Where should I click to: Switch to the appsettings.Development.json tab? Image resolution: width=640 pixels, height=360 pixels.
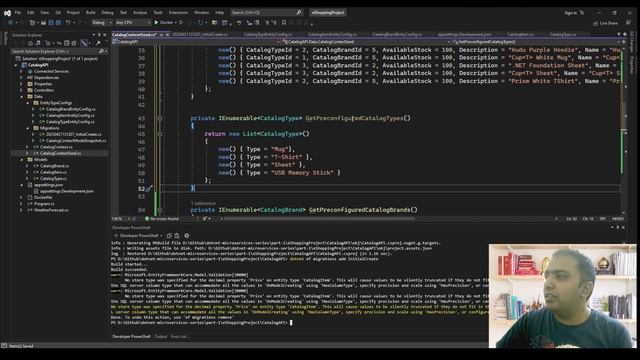click(x=464, y=35)
